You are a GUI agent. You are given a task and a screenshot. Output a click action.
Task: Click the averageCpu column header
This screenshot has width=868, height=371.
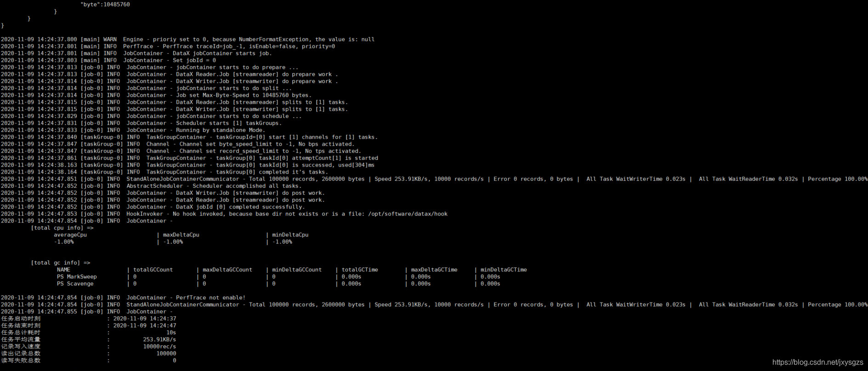[70, 235]
